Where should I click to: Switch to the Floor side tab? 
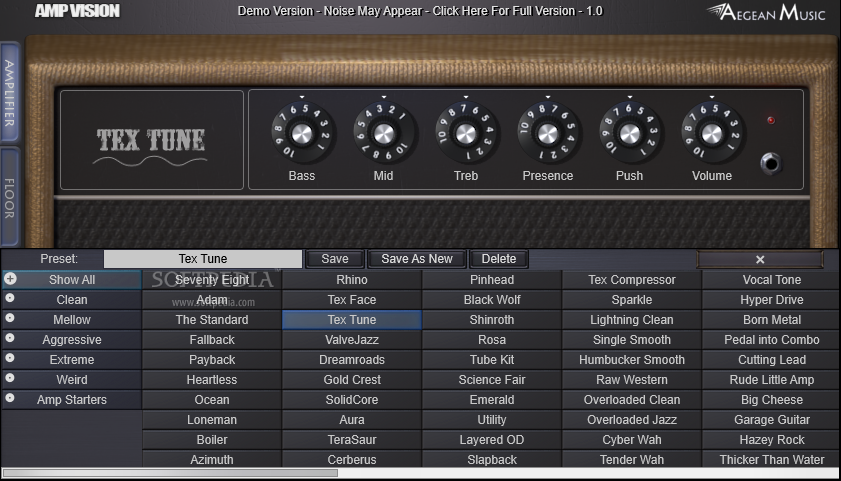pos(10,197)
